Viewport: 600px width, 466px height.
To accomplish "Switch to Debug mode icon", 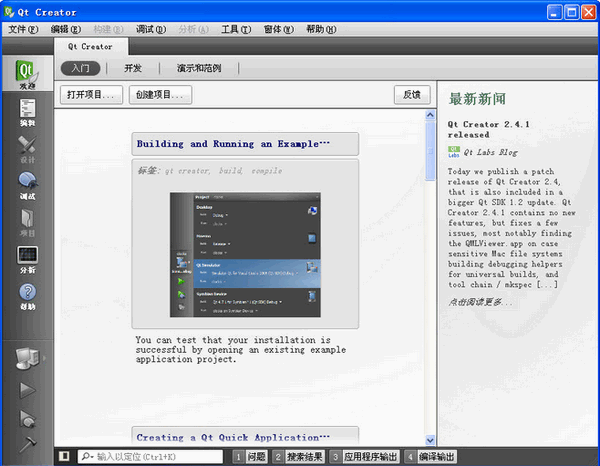I will point(26,185).
